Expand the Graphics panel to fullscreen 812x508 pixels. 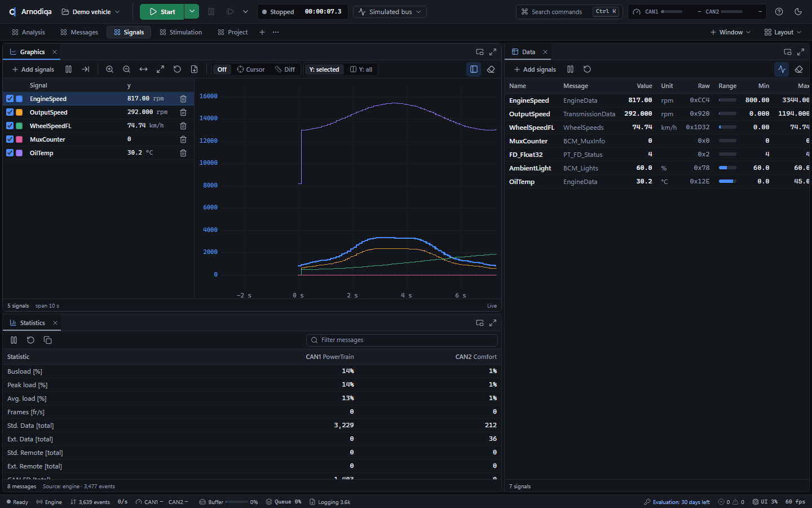click(493, 52)
